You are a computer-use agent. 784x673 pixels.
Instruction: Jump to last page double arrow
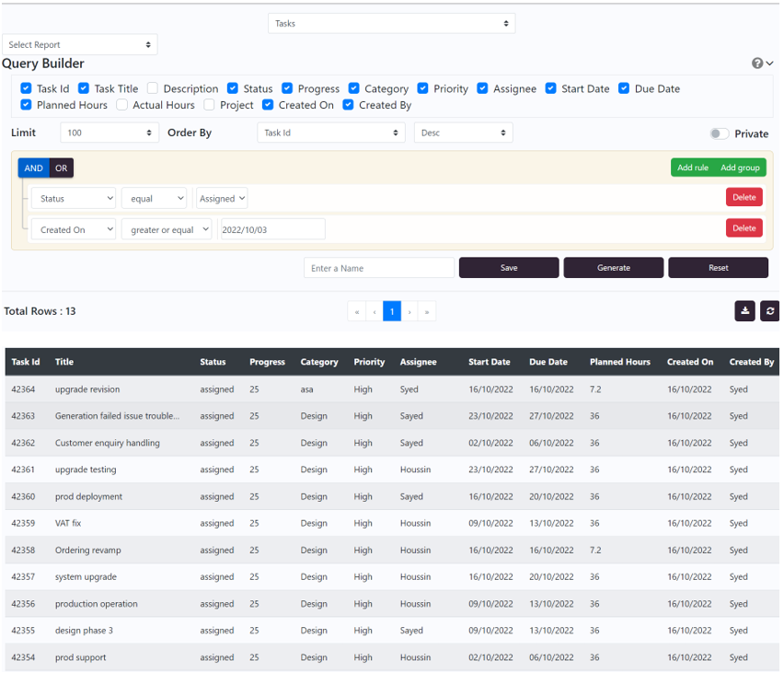click(x=427, y=312)
